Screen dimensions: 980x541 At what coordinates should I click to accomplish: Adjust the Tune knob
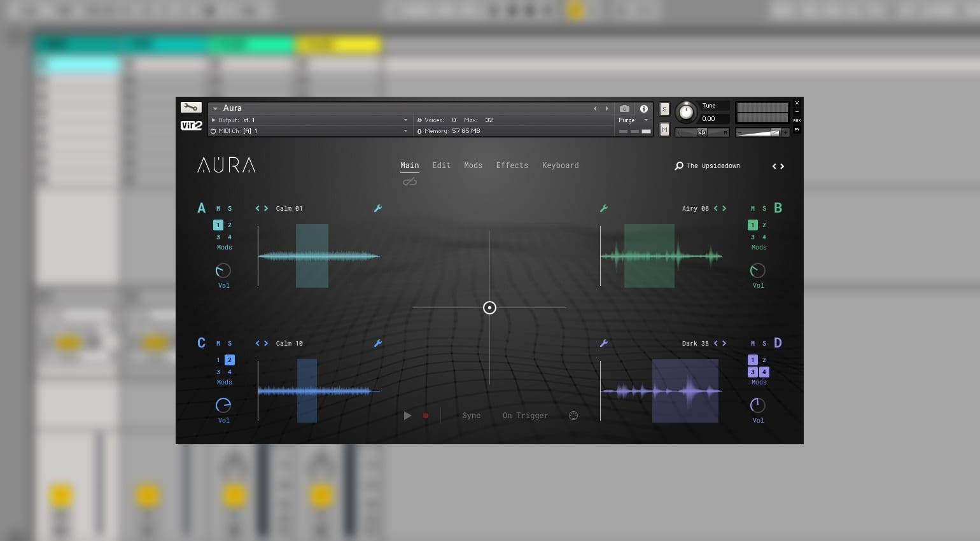[x=686, y=112]
